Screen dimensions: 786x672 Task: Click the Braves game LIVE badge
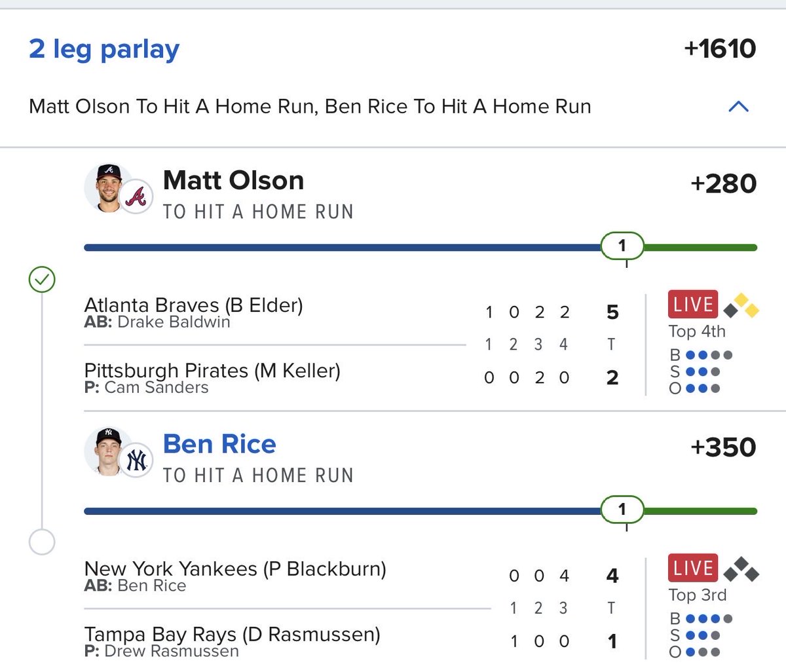[x=693, y=305]
